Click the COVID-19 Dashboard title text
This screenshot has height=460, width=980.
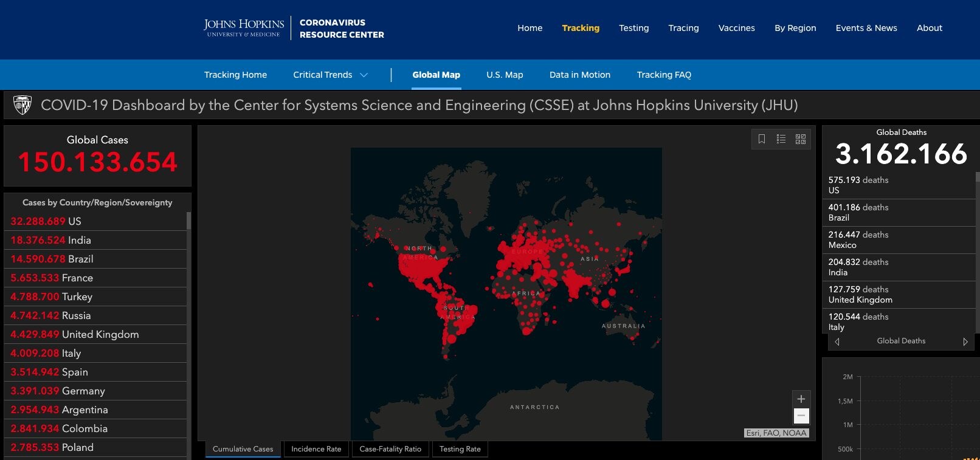[419, 105]
